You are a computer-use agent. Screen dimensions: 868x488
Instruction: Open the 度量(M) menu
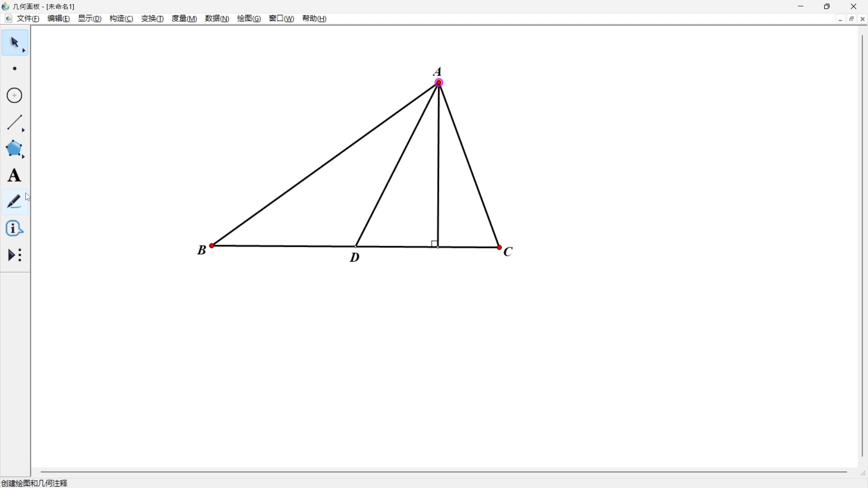[184, 19]
